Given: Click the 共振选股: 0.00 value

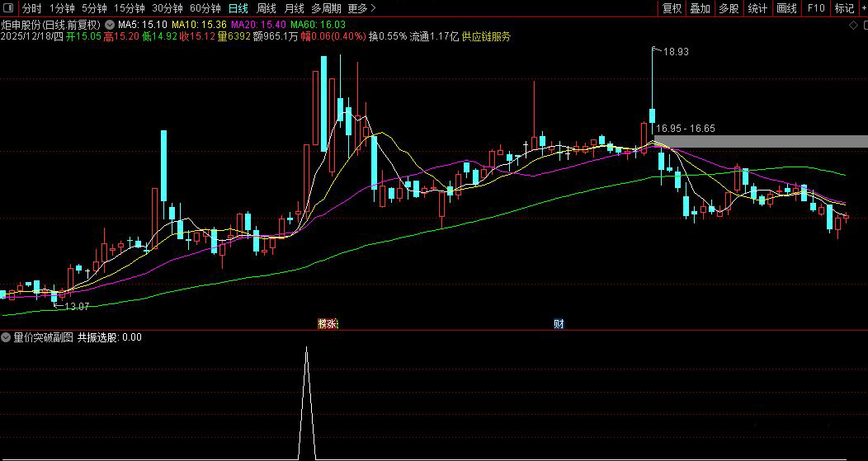Looking at the screenshot, I should 109,337.
